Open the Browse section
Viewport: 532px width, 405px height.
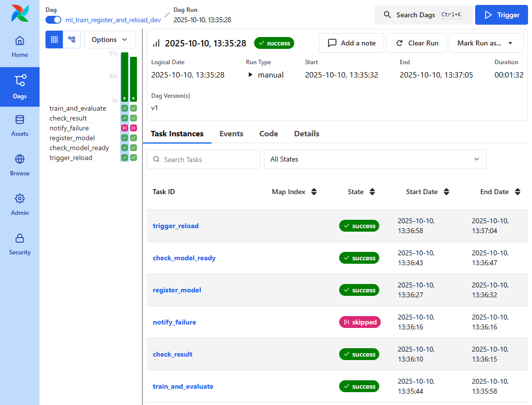20,165
